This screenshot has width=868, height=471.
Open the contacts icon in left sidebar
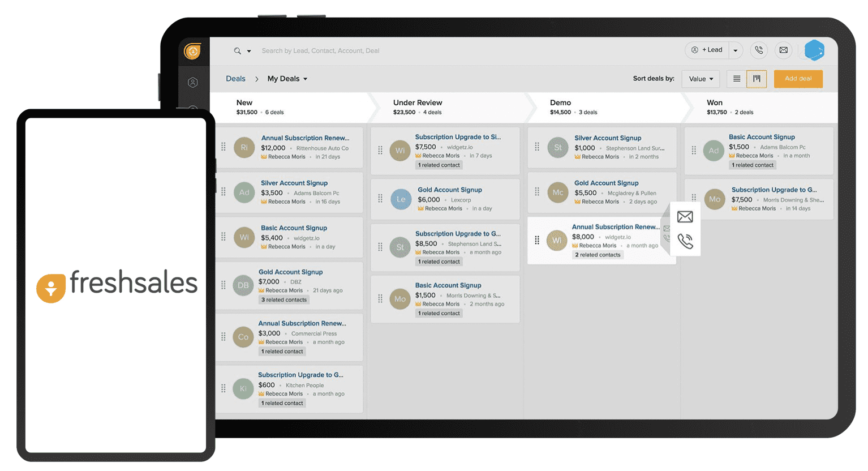pyautogui.click(x=193, y=83)
